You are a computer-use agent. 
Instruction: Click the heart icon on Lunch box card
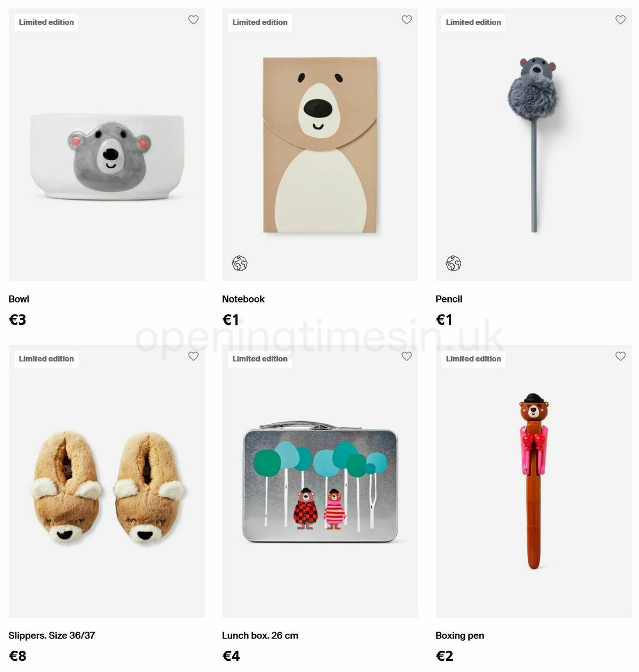point(407,356)
